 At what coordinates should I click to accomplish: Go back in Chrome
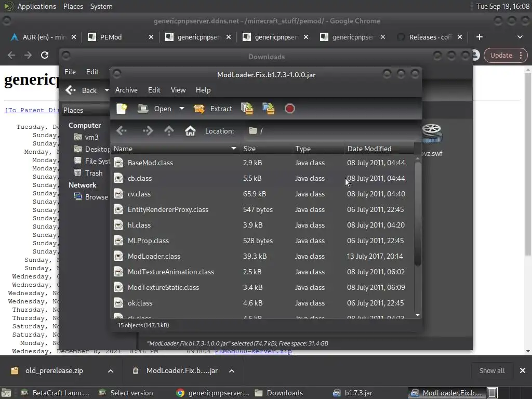11,55
